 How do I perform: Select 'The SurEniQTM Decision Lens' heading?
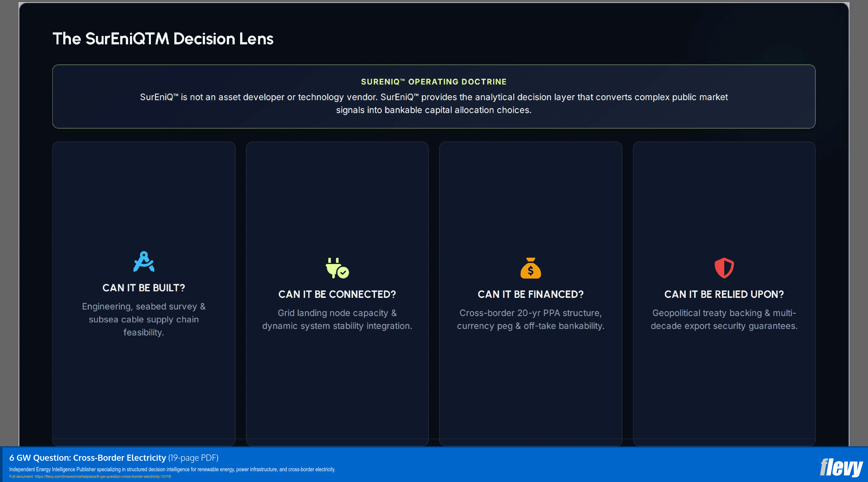(x=163, y=39)
